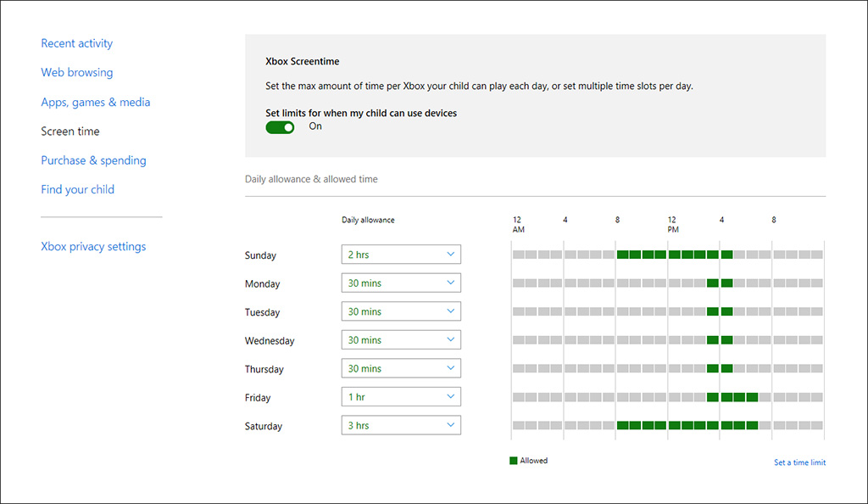
Task: Expand Friday's 1 hr allowance dropdown
Action: point(401,397)
